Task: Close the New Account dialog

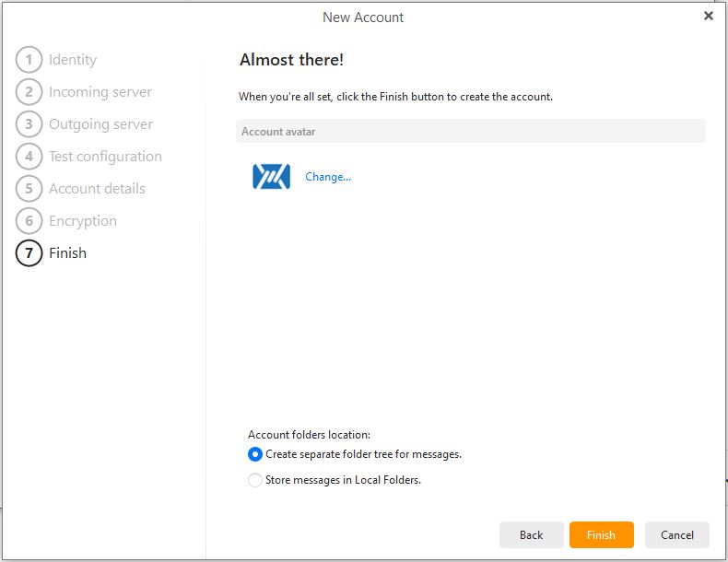Action: click(x=709, y=16)
